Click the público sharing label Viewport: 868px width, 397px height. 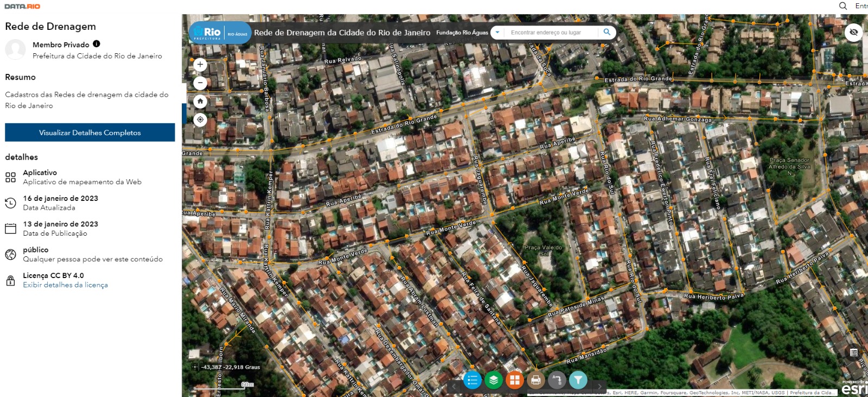pos(36,250)
